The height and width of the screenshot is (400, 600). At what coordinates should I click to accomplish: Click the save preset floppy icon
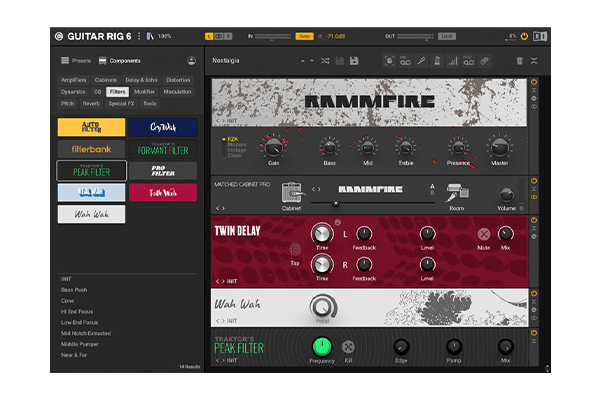click(x=354, y=61)
